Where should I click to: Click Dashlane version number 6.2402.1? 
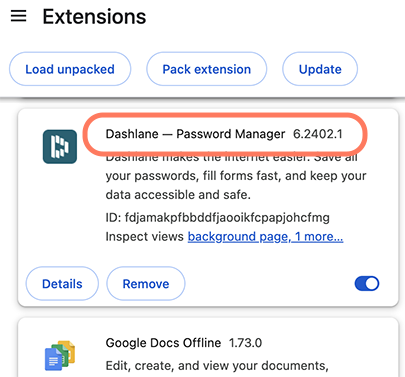coord(318,134)
